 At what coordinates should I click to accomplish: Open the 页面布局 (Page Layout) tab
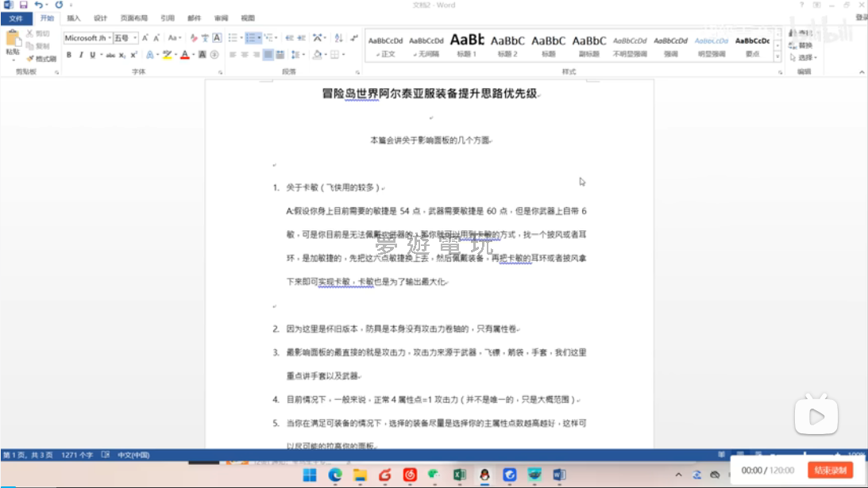(x=133, y=17)
